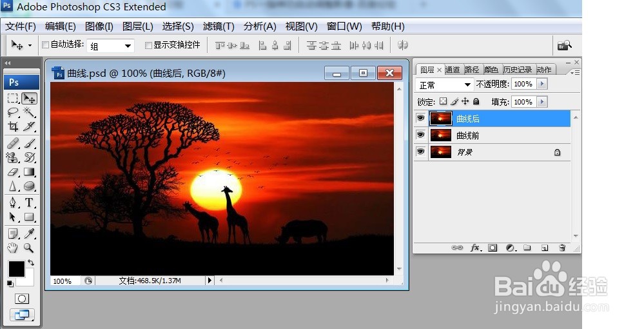Select the Rectangular Marquee tool
This screenshot has width=644, height=329.
point(13,98)
